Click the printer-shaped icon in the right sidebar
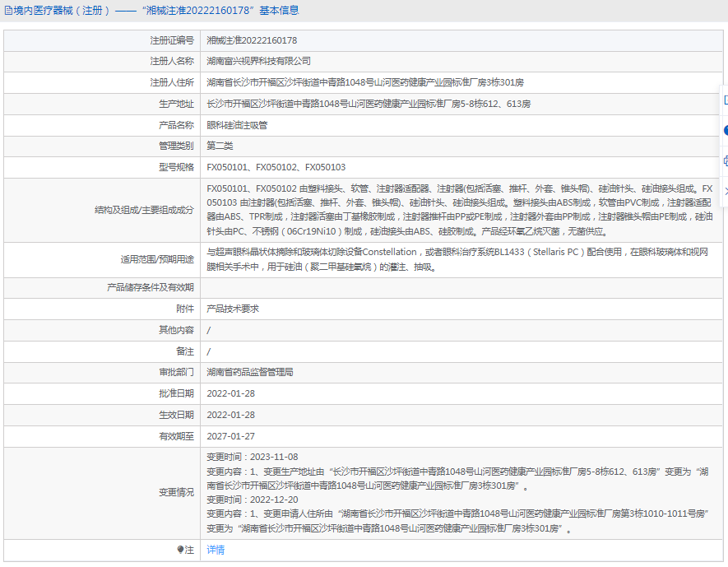 (x=726, y=160)
